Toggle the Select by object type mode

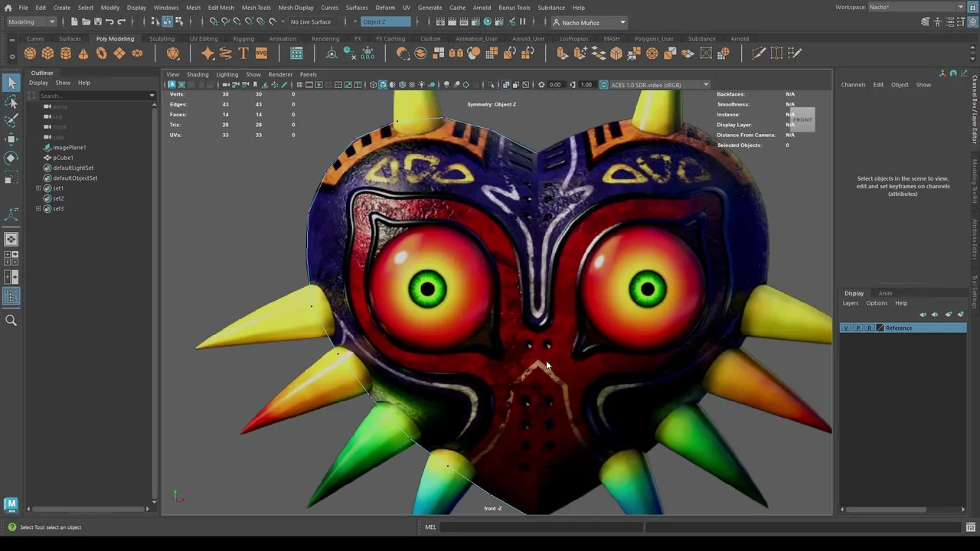(167, 21)
